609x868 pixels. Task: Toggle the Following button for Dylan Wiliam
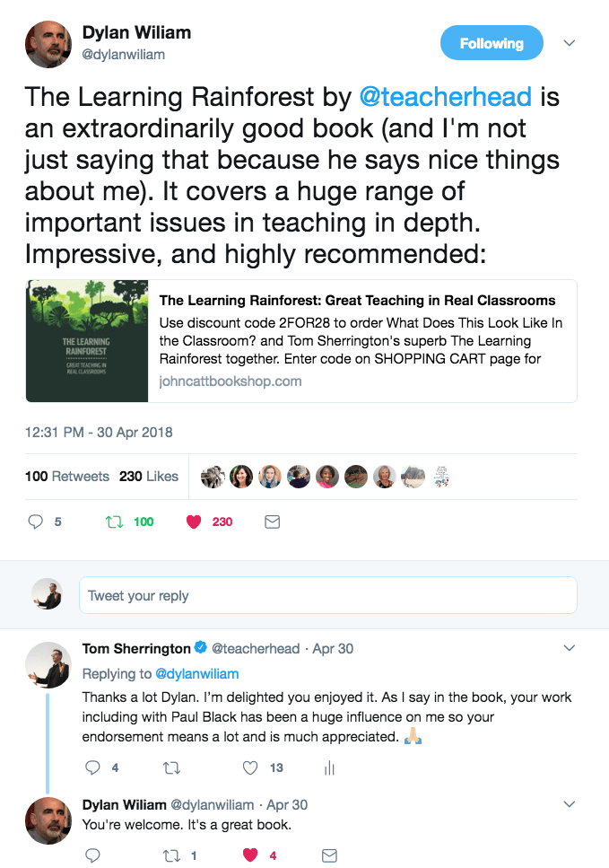click(492, 42)
